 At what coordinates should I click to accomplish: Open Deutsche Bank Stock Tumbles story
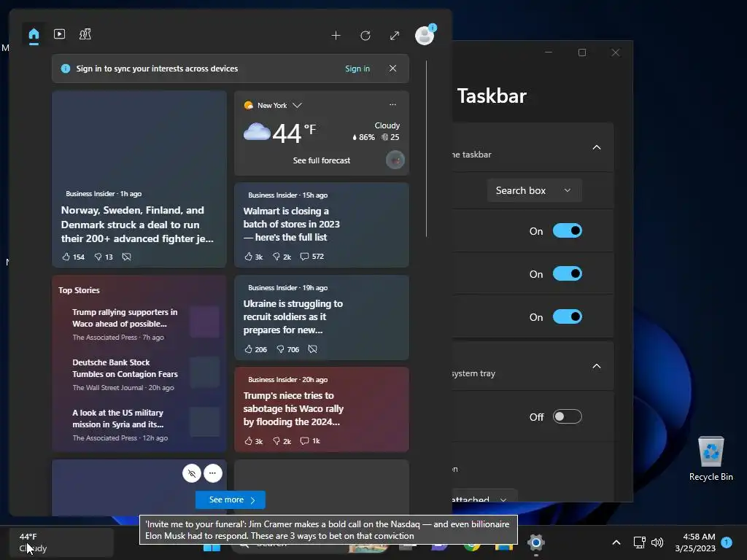point(125,368)
